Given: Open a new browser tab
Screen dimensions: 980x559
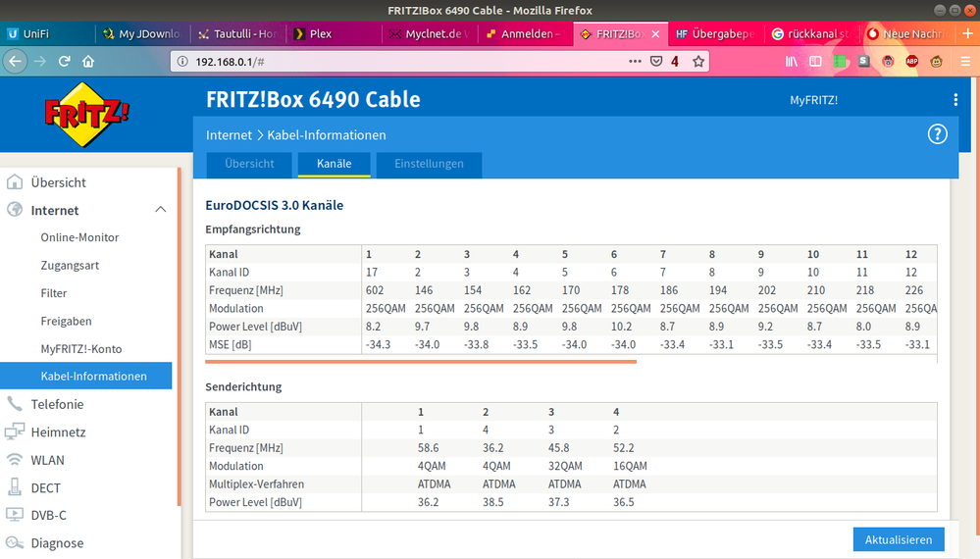Looking at the screenshot, I should tap(967, 33).
